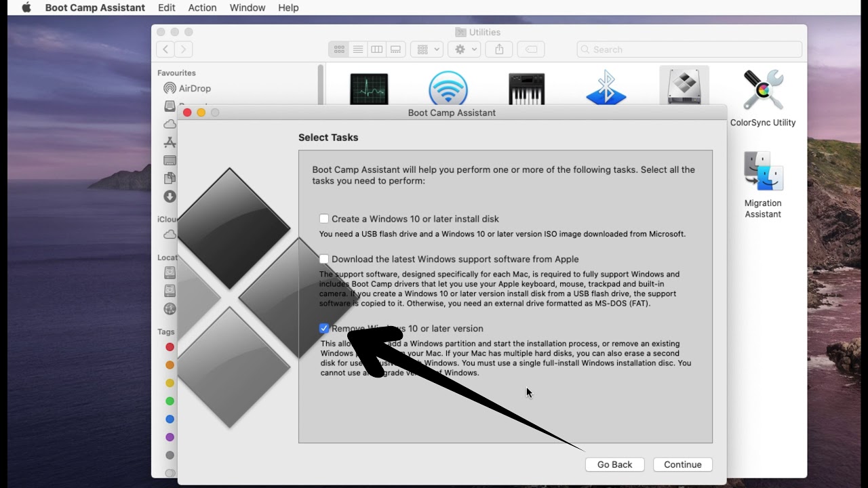Open Bluetooth File Exchange icon

click(606, 87)
